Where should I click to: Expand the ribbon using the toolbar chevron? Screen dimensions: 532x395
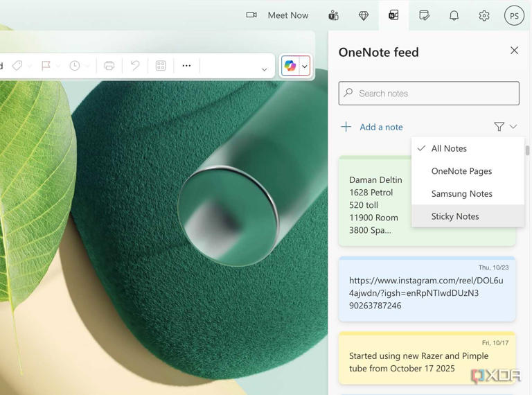point(264,69)
